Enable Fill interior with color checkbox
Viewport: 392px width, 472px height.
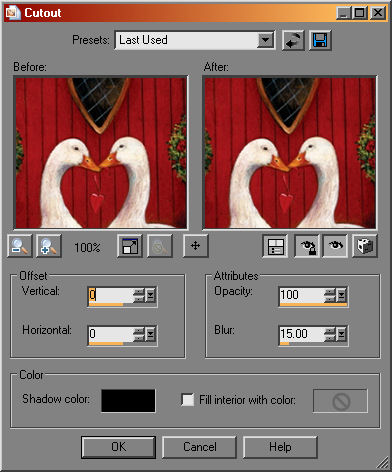188,399
